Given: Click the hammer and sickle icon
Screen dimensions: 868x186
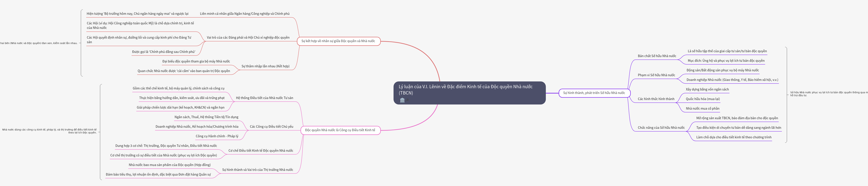Looking at the screenshot, I should 407,100.
